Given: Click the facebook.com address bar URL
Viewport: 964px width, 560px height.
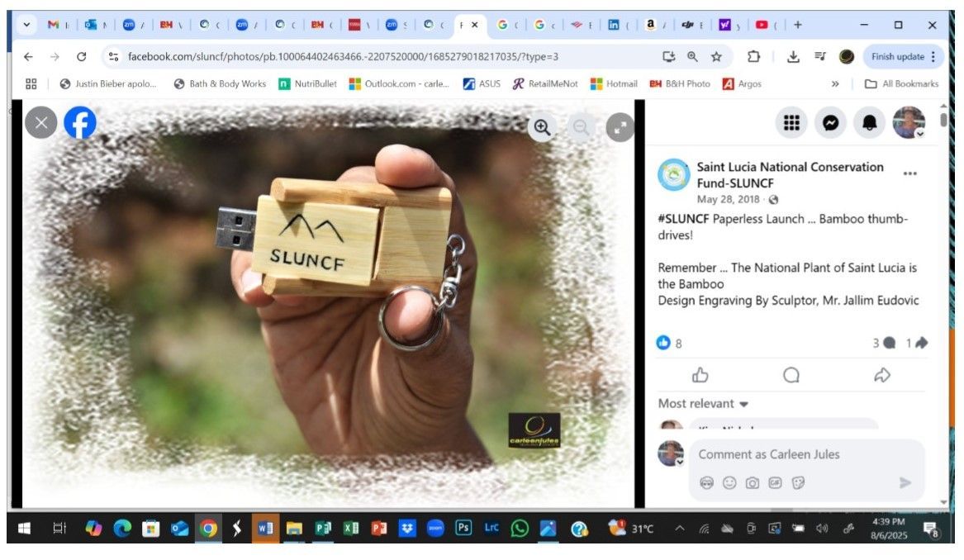Looking at the screenshot, I should click(x=343, y=56).
